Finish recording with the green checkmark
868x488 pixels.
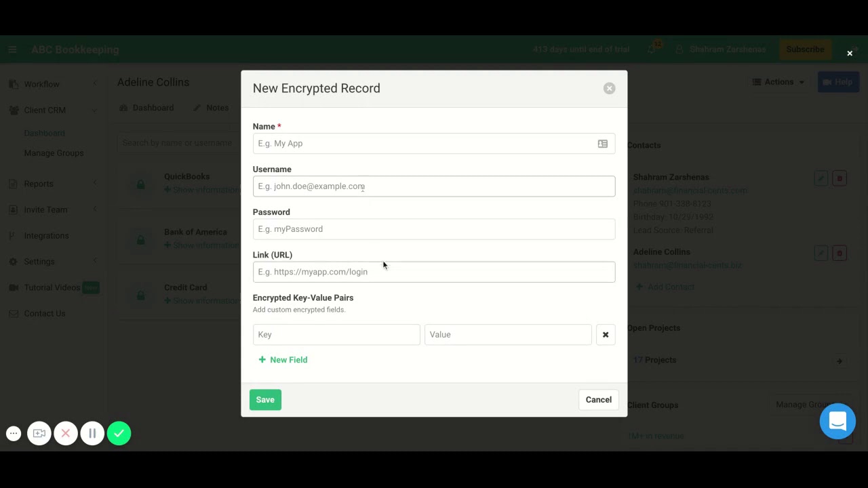click(119, 434)
